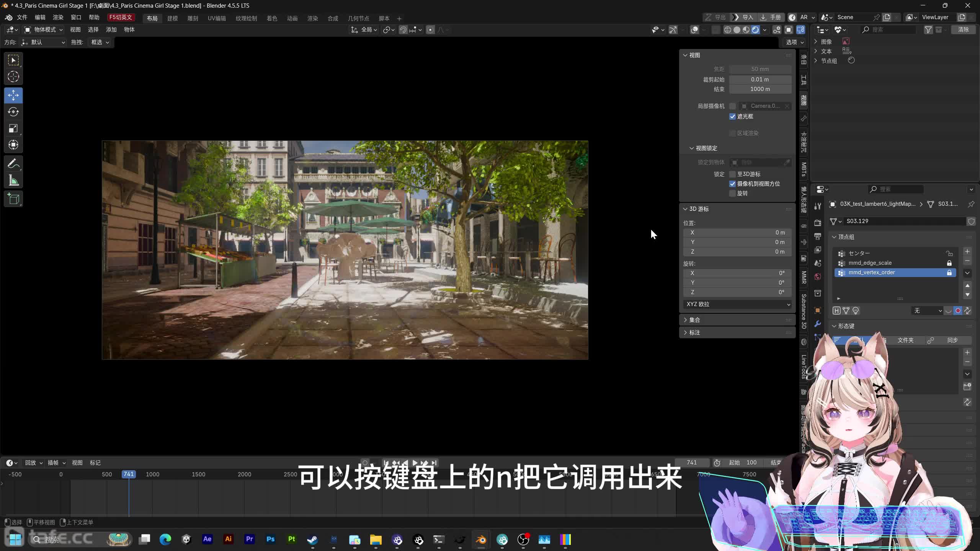This screenshot has height=551, width=980.
Task: Open the Output properties tab
Action: pos(818,236)
